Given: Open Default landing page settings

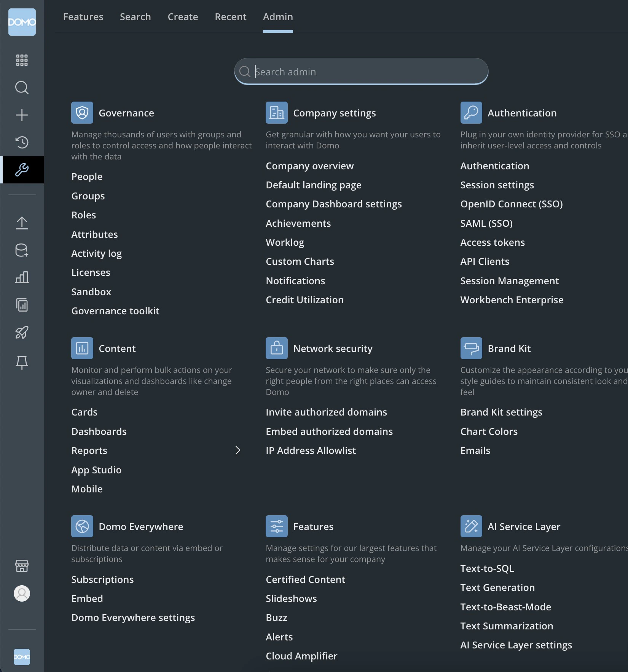Looking at the screenshot, I should coord(314,185).
